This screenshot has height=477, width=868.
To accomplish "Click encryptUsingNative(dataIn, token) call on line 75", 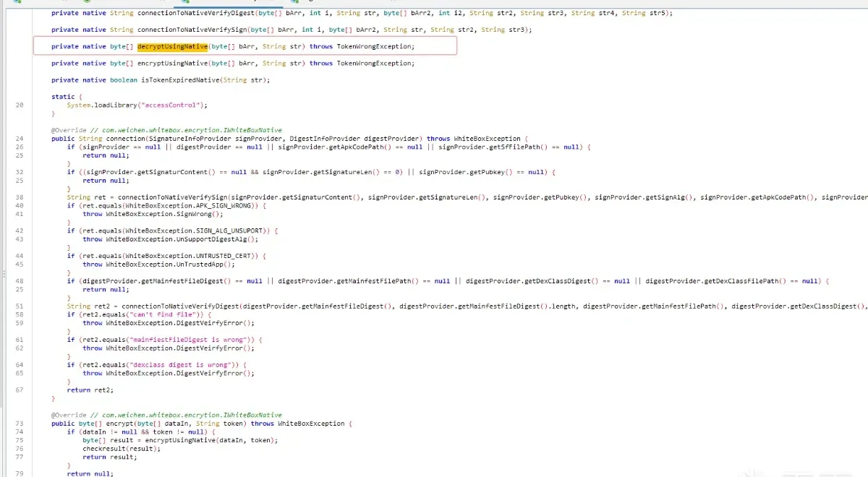I will pyautogui.click(x=211, y=440).
